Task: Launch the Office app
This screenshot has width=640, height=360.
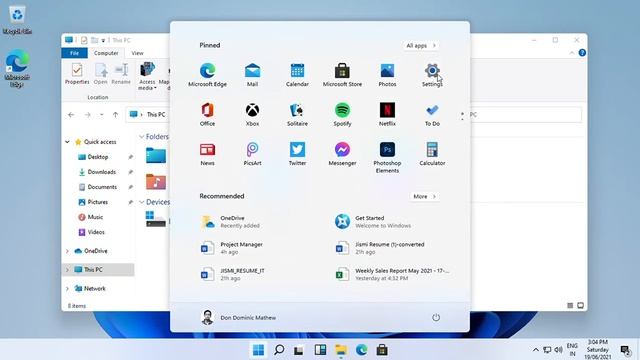Action: [207, 114]
